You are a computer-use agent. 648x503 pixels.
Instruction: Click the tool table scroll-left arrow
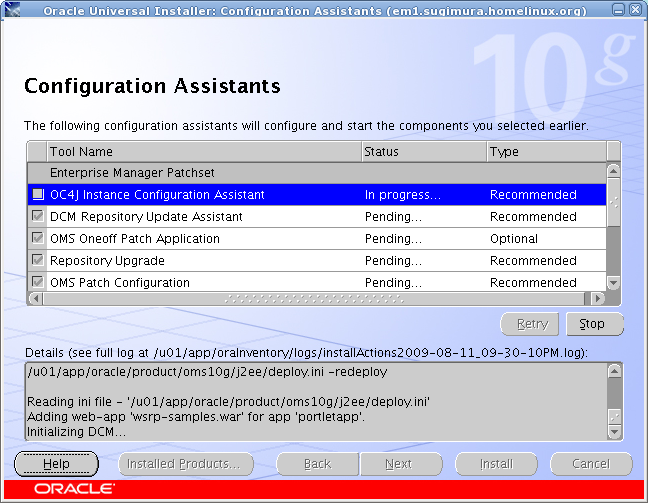click(36, 298)
